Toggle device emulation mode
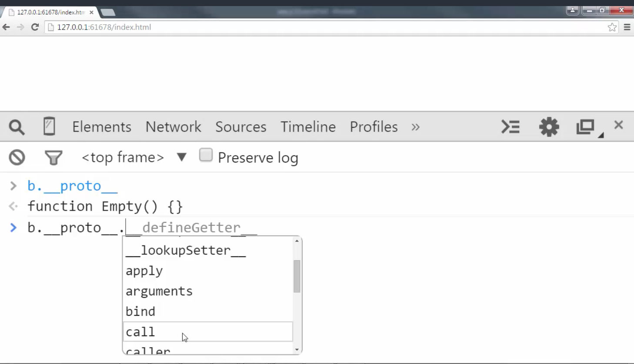Image resolution: width=634 pixels, height=364 pixels. (x=49, y=127)
